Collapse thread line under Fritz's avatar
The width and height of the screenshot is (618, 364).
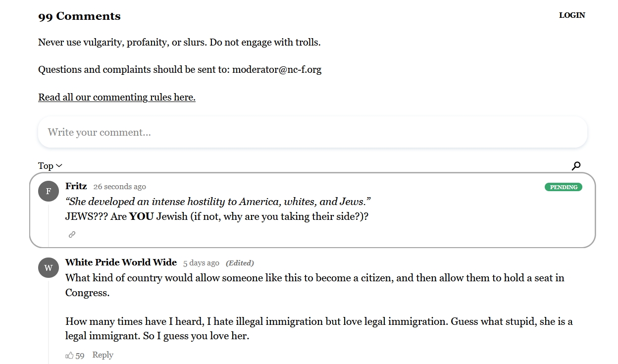49,224
